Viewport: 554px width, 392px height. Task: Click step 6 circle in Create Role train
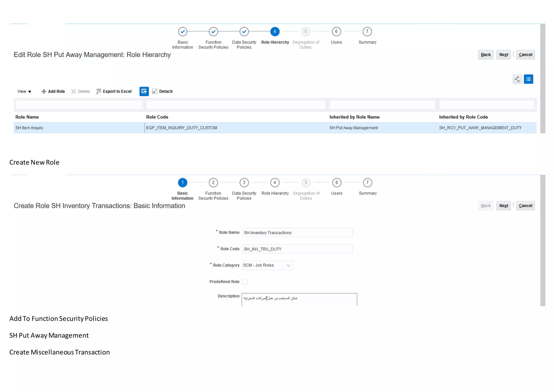tap(337, 183)
